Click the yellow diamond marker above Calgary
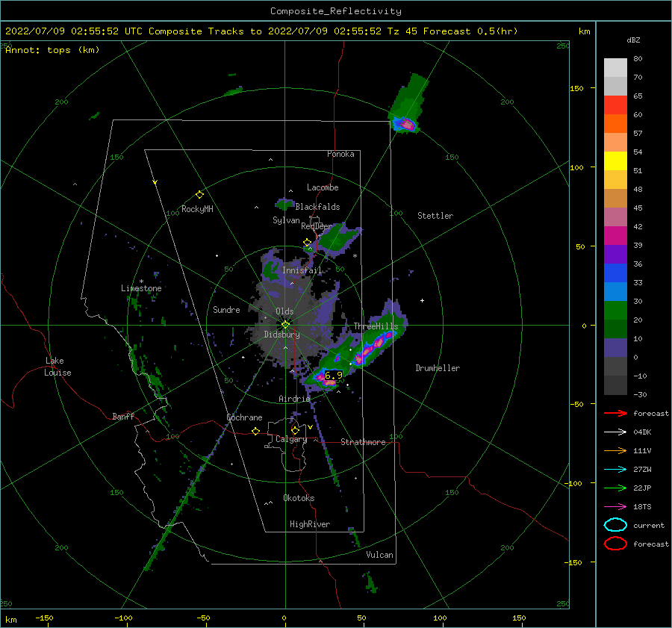This screenshot has width=672, height=628. (x=295, y=430)
